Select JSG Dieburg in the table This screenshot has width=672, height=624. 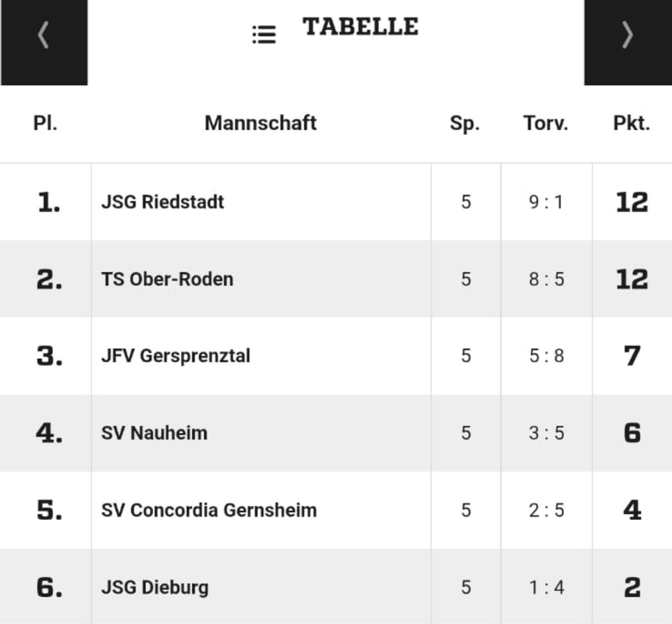(155, 587)
